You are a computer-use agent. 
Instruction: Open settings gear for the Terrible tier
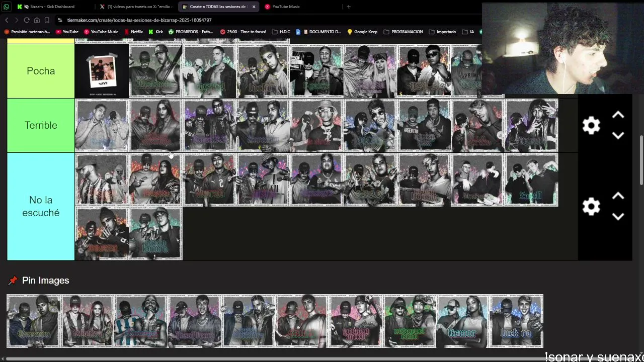pos(591,125)
